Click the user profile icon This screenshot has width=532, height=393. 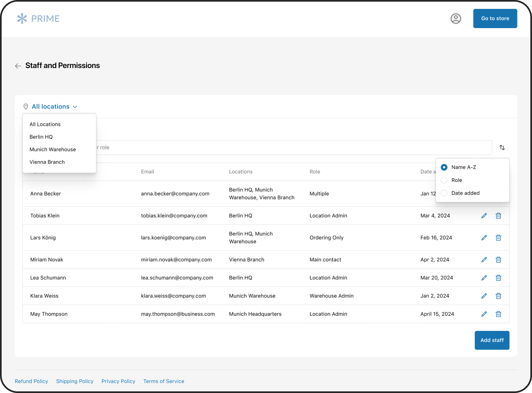pyautogui.click(x=456, y=18)
